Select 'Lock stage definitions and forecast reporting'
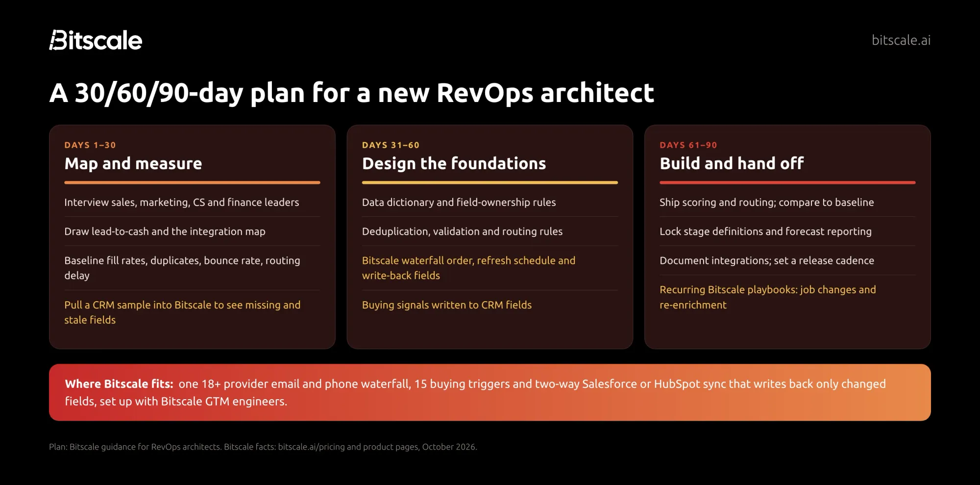This screenshot has width=980, height=485. pyautogui.click(x=765, y=231)
